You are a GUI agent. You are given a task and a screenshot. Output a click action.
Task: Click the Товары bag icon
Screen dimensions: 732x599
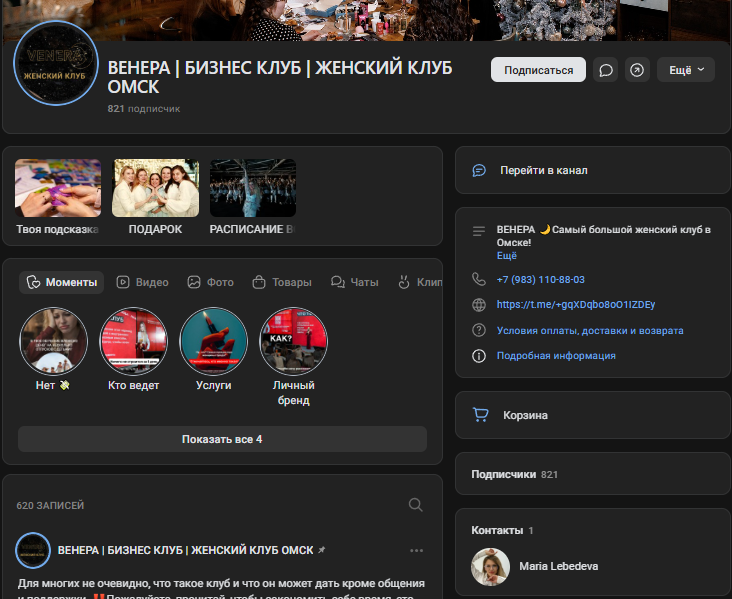tap(259, 282)
